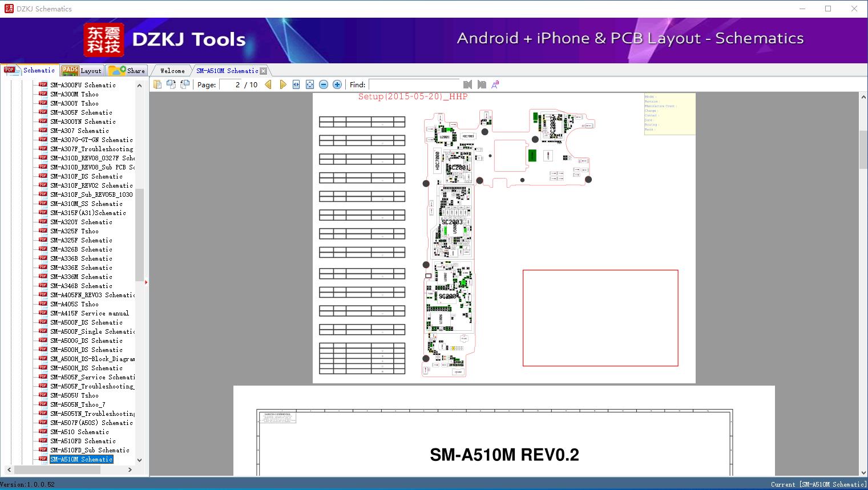
Task: Click the red outlined box on schematic page
Action: coord(600,318)
